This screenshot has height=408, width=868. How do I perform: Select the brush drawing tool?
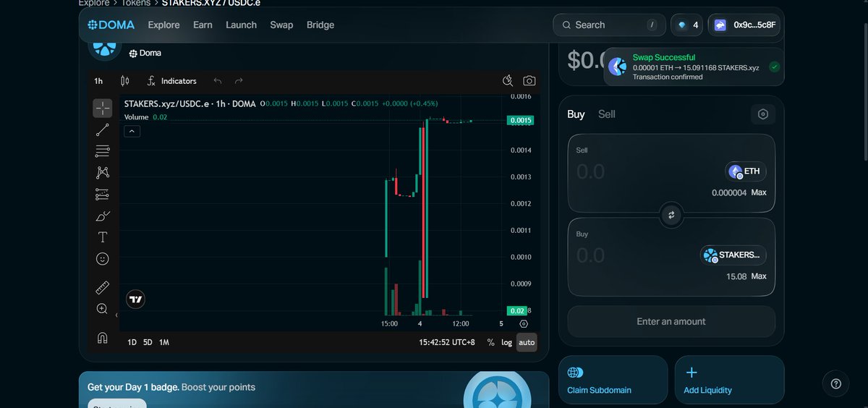pos(102,216)
